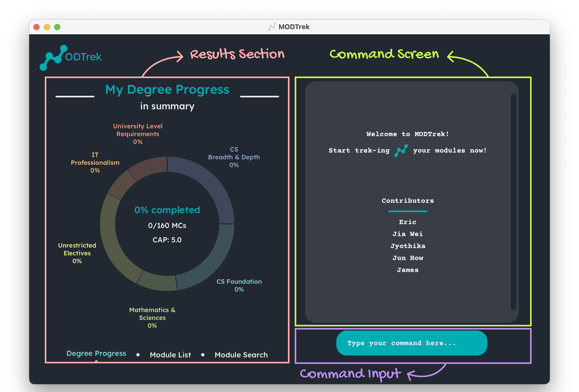Maximize the MODTrek window with green button

click(x=57, y=27)
